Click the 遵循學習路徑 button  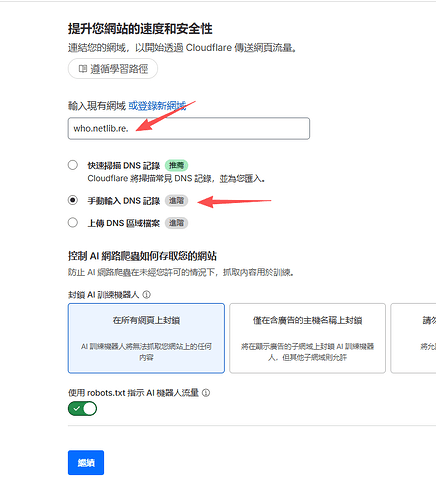pyautogui.click(x=113, y=69)
